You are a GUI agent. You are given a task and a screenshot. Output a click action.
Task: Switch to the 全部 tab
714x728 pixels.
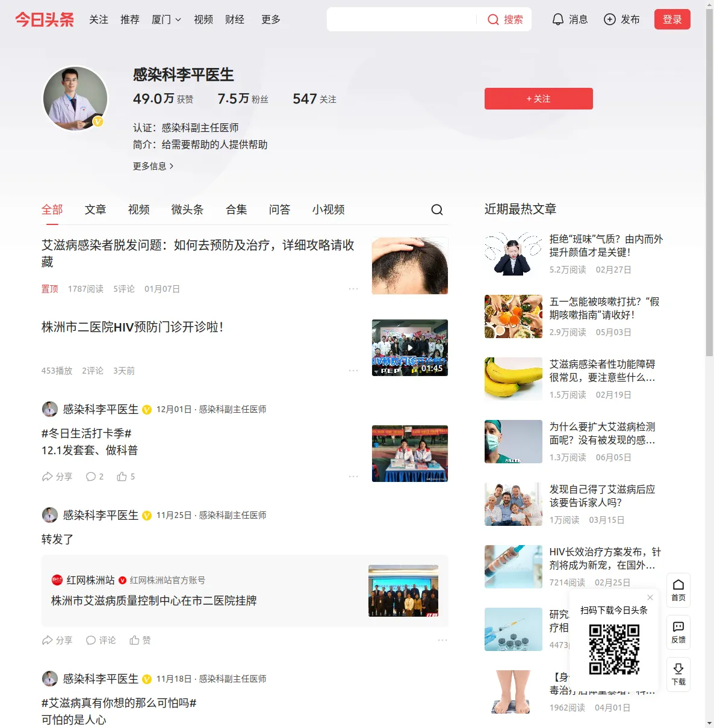(52, 209)
